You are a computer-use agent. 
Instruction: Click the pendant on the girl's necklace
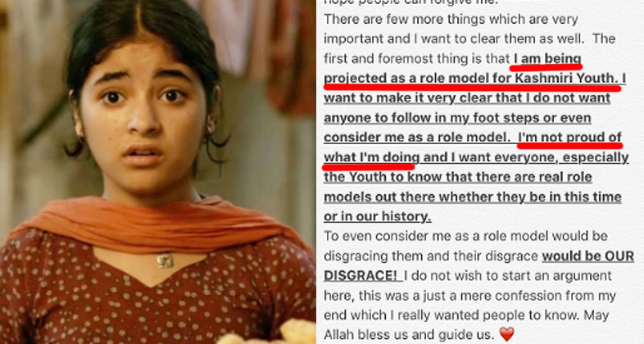[166, 260]
